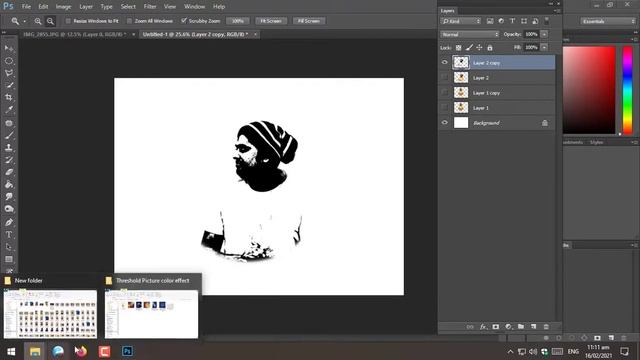Select the History Brush tool
640x360 pixels.
9,160
